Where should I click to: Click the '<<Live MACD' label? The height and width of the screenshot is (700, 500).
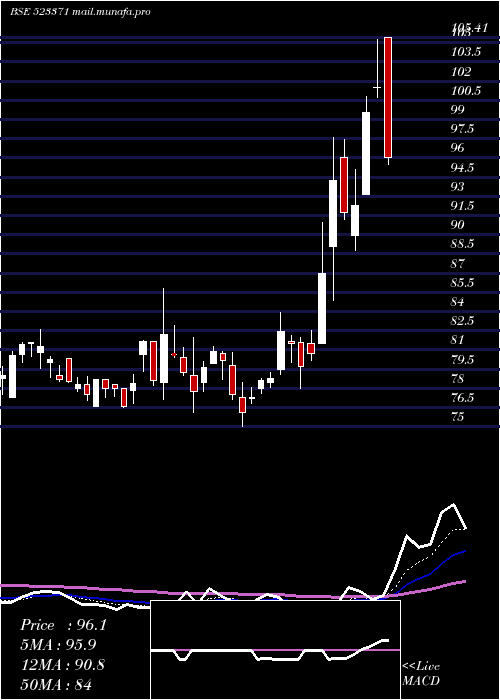(x=421, y=673)
